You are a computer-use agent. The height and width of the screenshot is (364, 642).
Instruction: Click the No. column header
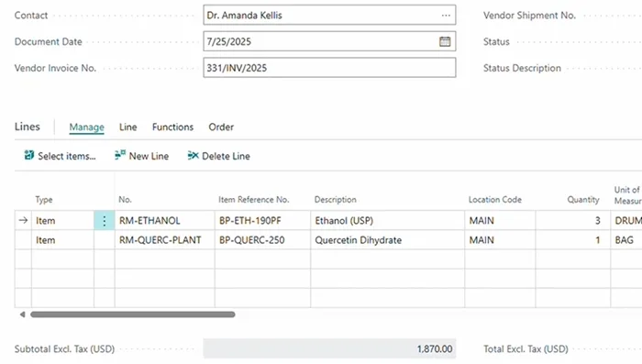125,200
